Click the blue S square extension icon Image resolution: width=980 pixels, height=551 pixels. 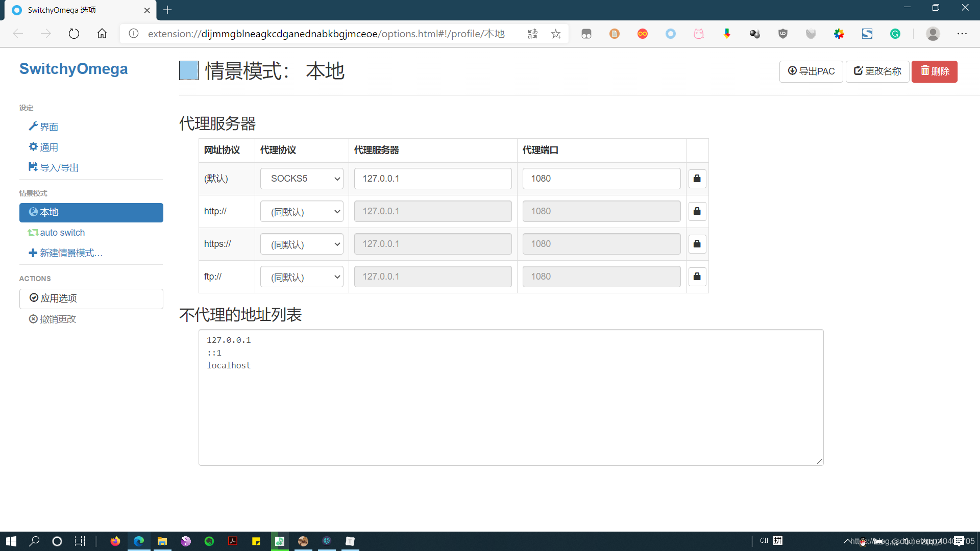click(867, 34)
